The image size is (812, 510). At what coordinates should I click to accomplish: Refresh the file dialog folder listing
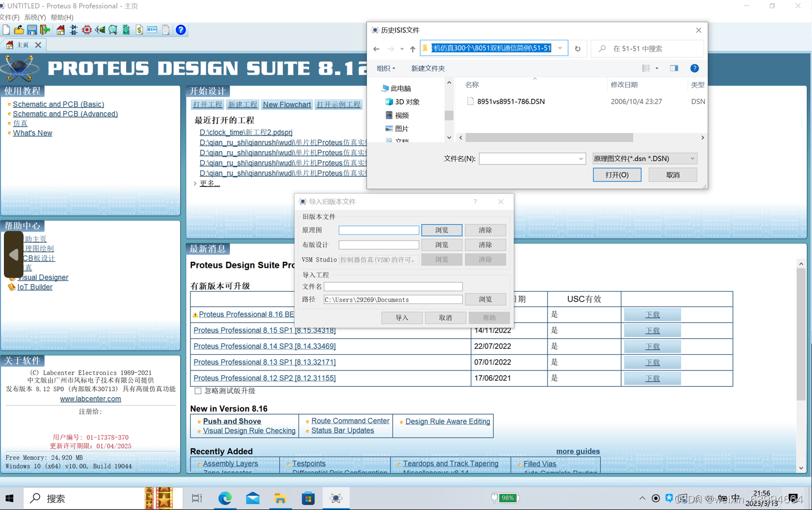pos(578,49)
